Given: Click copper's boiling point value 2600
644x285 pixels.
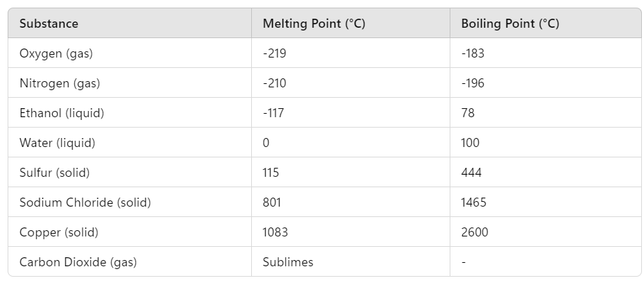Looking at the screenshot, I should click(475, 232).
